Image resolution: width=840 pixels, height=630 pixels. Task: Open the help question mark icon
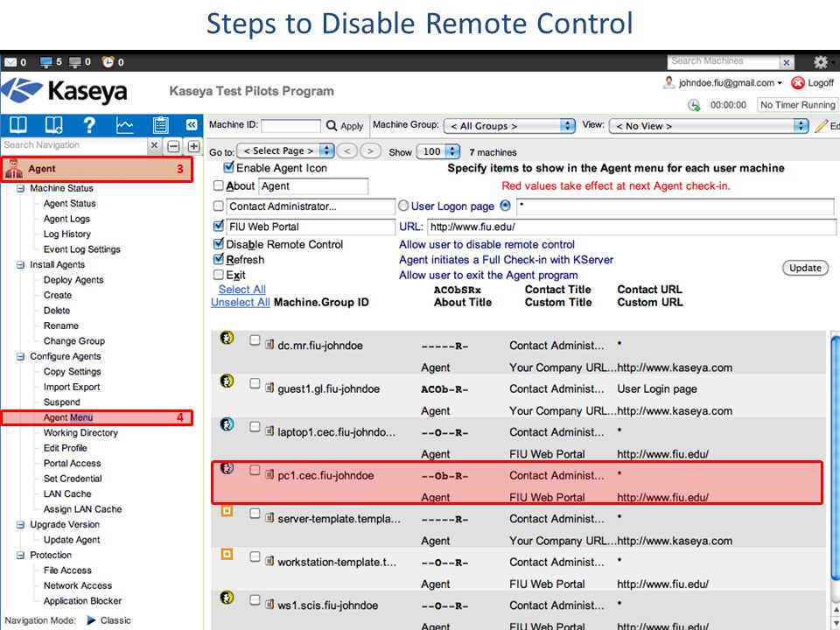(x=89, y=125)
